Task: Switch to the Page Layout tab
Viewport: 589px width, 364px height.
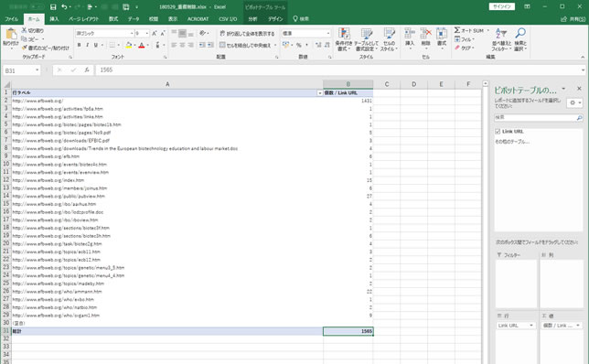Action: [83, 19]
